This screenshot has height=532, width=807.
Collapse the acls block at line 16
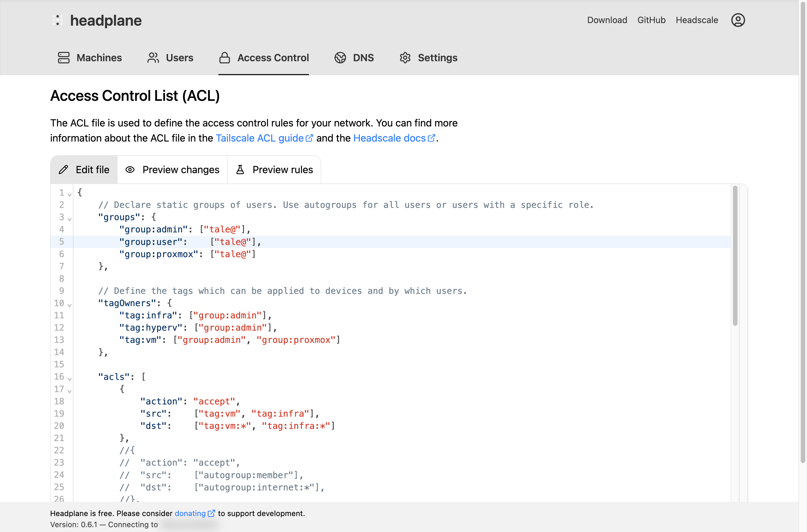coord(69,379)
